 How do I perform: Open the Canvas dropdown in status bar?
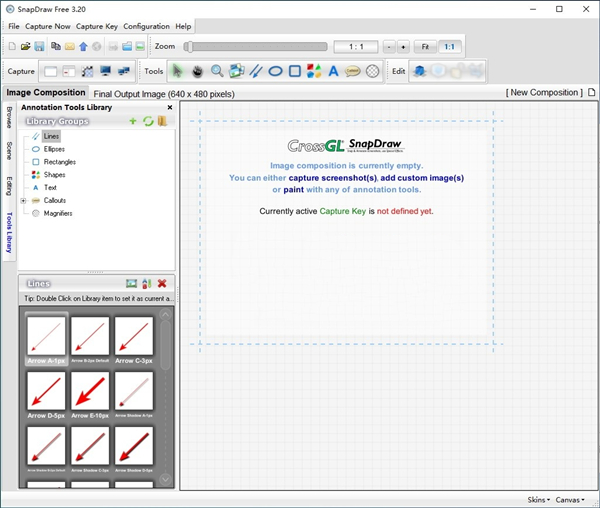568,499
